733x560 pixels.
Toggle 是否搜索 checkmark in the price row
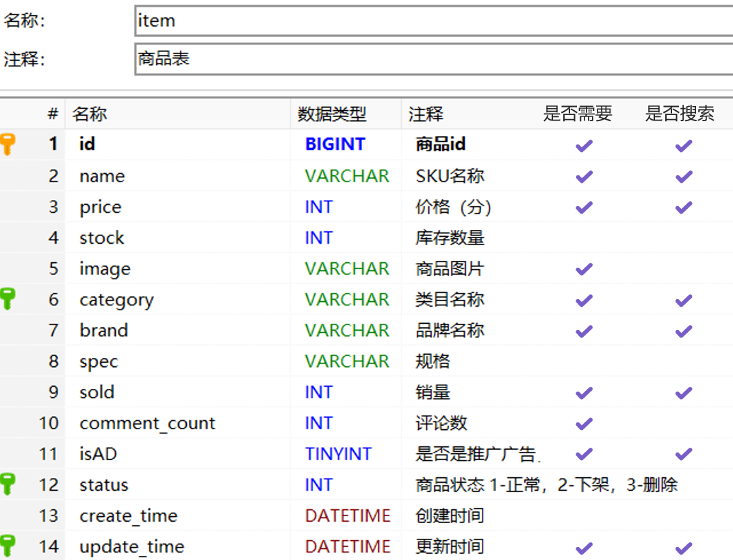683,207
